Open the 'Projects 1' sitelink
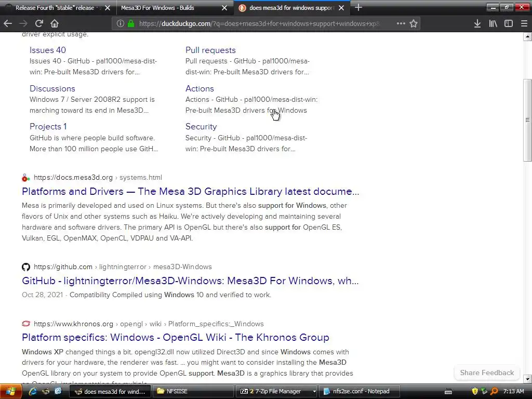 point(48,127)
